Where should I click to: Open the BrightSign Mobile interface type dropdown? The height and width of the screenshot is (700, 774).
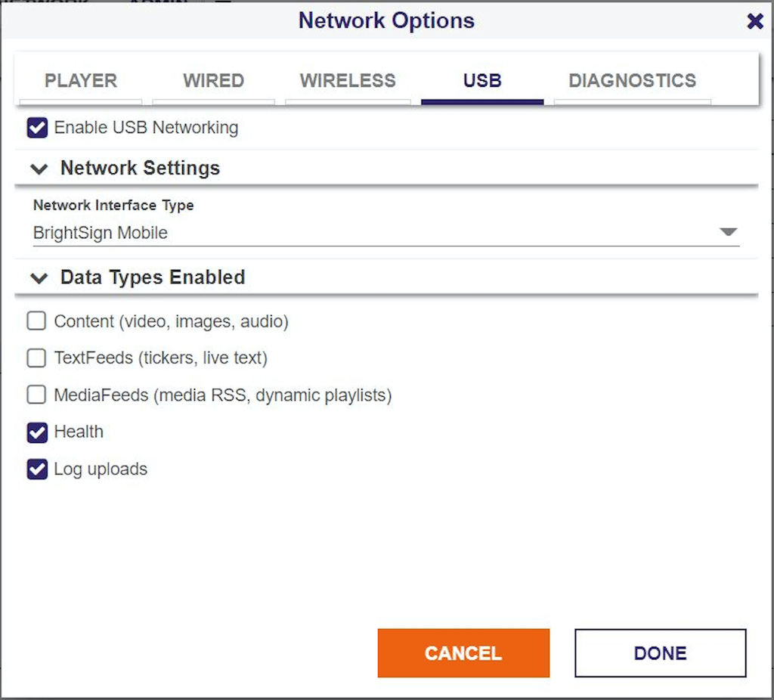point(378,233)
